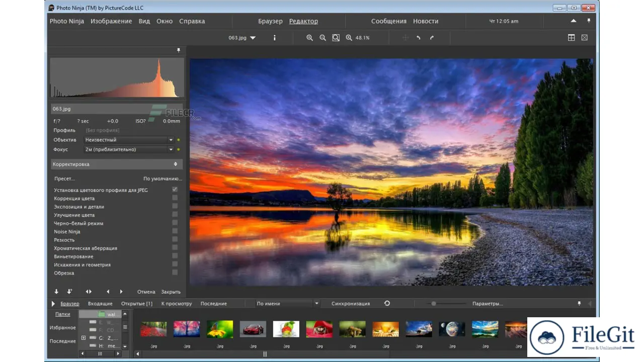Click the single down arrow icon
644x362 pixels.
[x=56, y=292]
